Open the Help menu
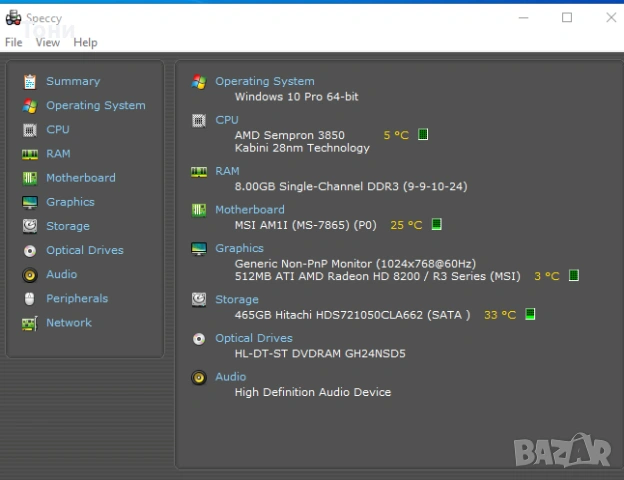624x480 pixels. coord(85,43)
